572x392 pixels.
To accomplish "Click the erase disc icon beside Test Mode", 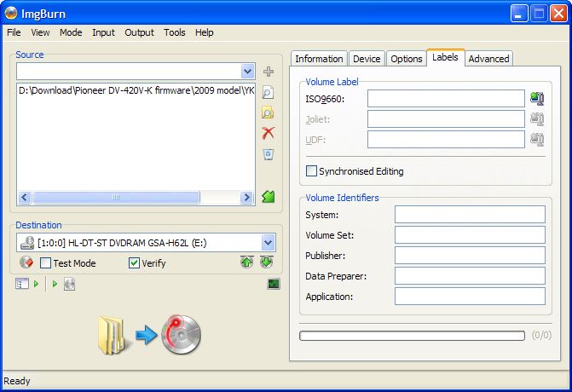I will (x=26, y=262).
